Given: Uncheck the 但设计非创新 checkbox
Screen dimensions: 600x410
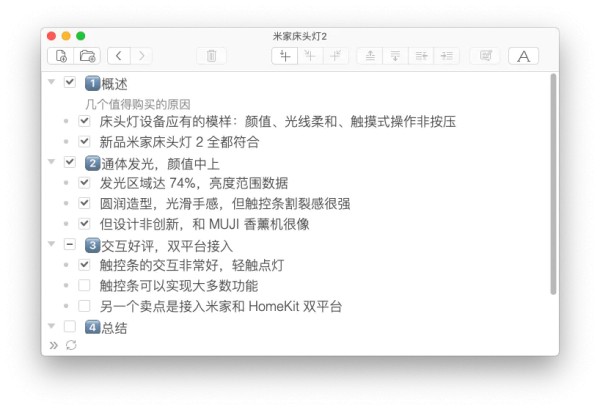Looking at the screenshot, I should coord(84,224).
